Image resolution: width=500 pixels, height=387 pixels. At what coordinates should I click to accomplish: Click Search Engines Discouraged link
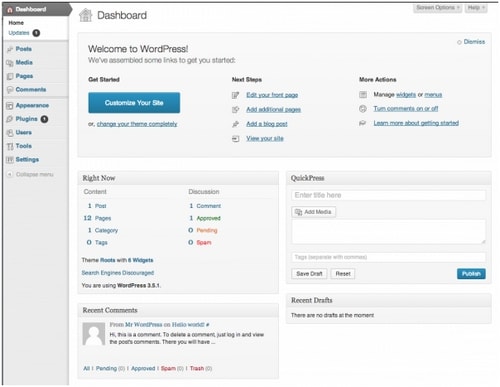(x=118, y=273)
